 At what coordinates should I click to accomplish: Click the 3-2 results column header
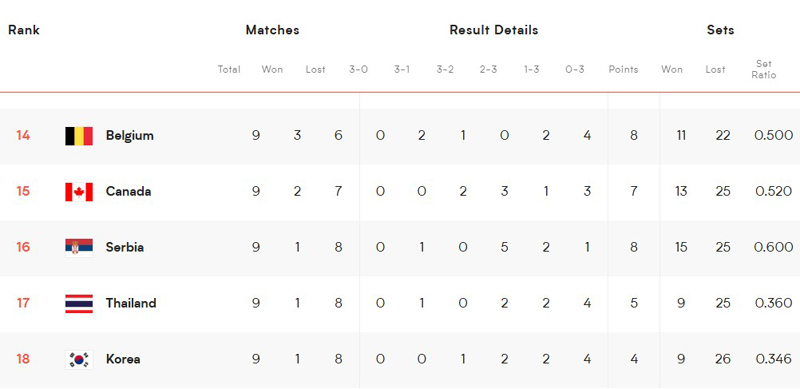(445, 69)
